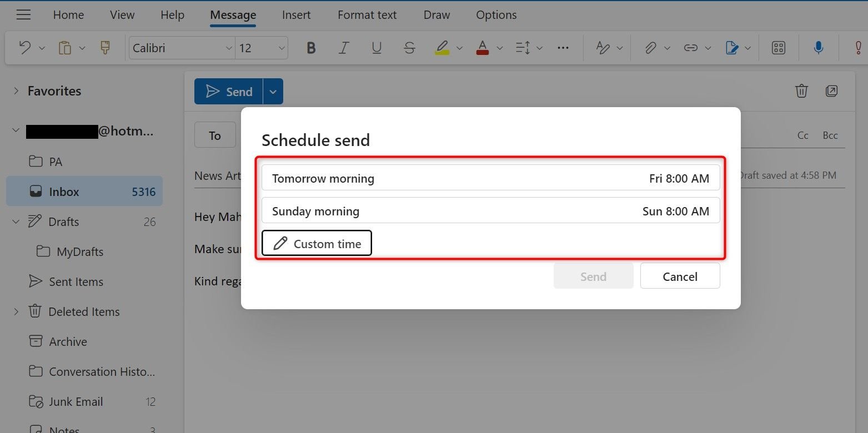Viewport: 868px width, 433px height.
Task: Open the Options tab
Action: (496, 15)
